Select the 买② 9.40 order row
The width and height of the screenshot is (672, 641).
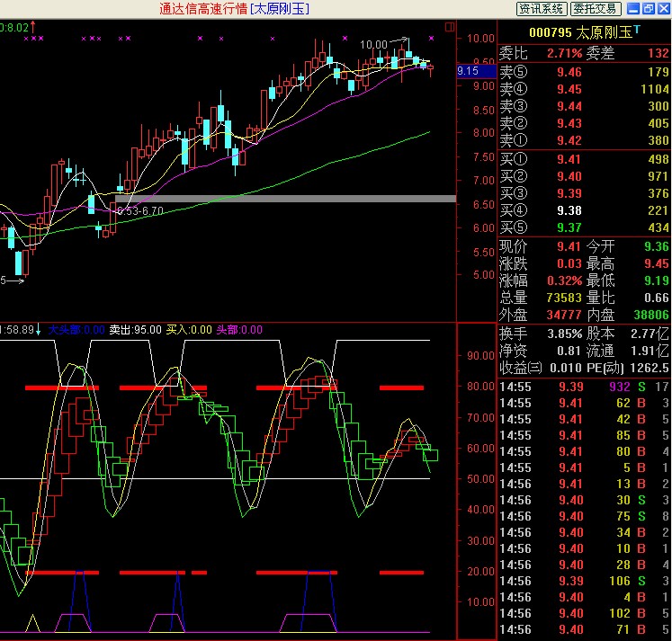click(x=584, y=176)
